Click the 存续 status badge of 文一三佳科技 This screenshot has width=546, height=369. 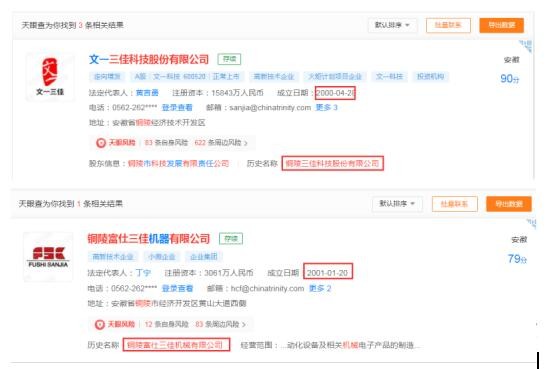[229, 59]
